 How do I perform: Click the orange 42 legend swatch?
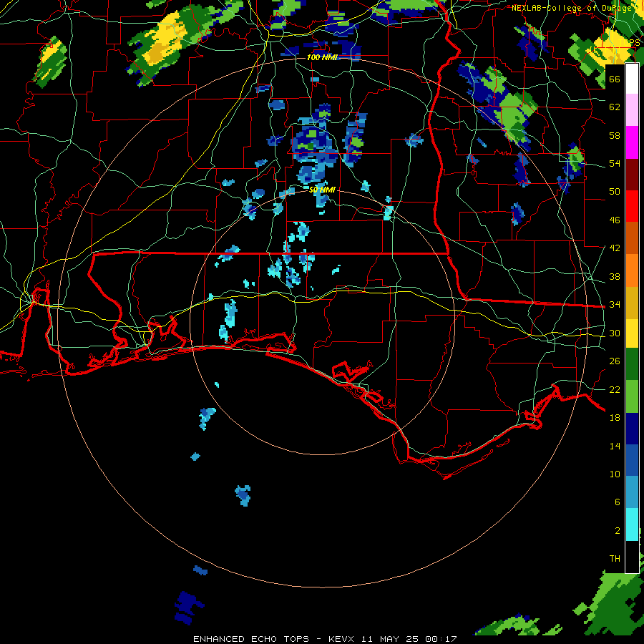[632, 270]
